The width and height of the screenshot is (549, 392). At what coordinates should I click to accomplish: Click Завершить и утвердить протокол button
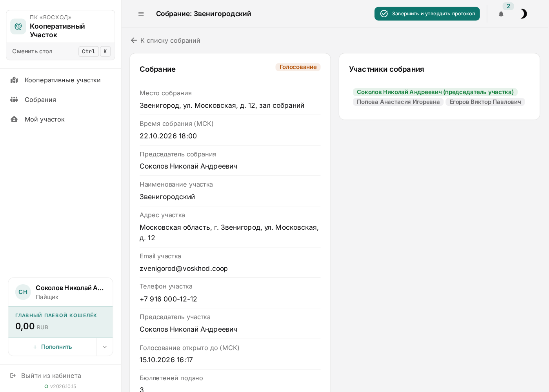point(427,14)
